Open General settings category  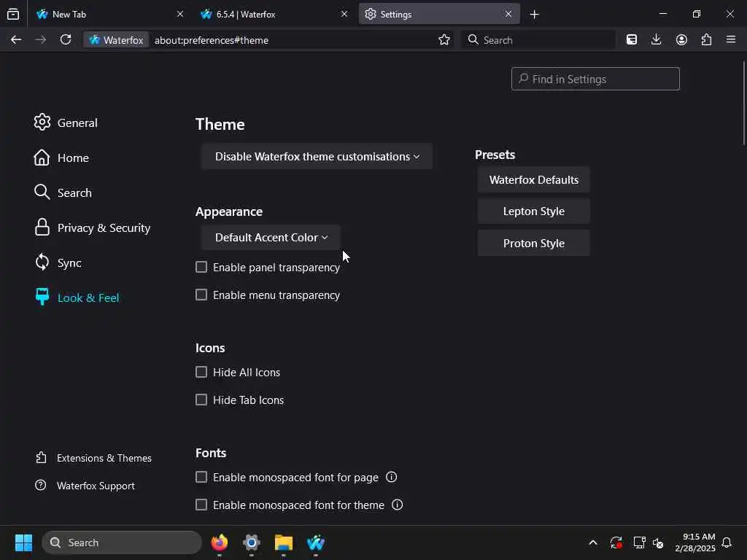(x=66, y=122)
